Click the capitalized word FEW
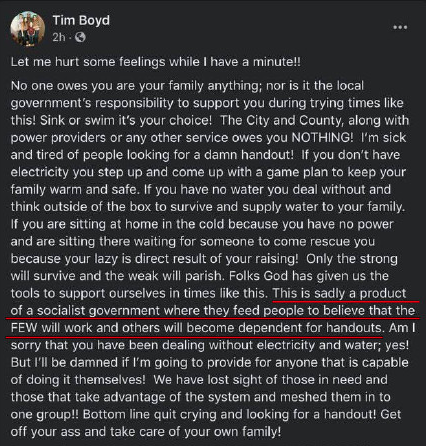 (24, 328)
